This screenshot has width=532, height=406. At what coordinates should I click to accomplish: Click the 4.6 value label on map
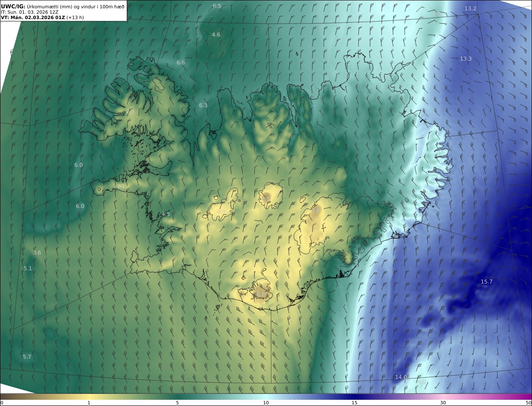click(216, 34)
